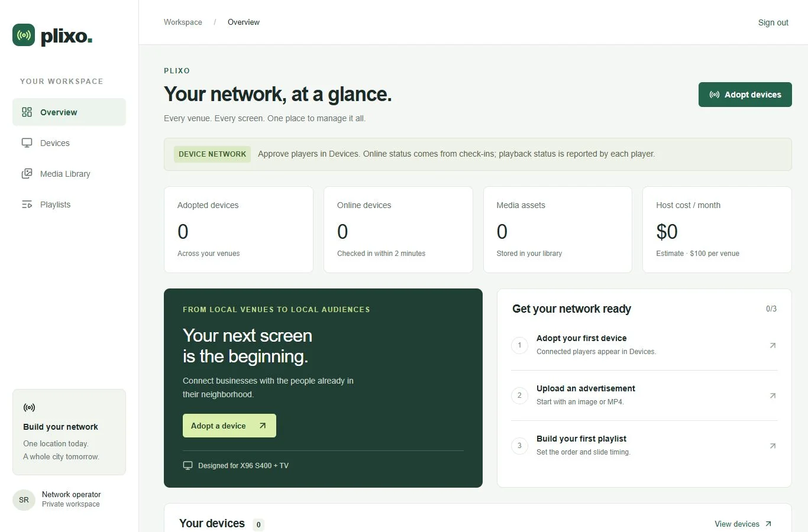Click the 0/3 progress count

pyautogui.click(x=771, y=309)
